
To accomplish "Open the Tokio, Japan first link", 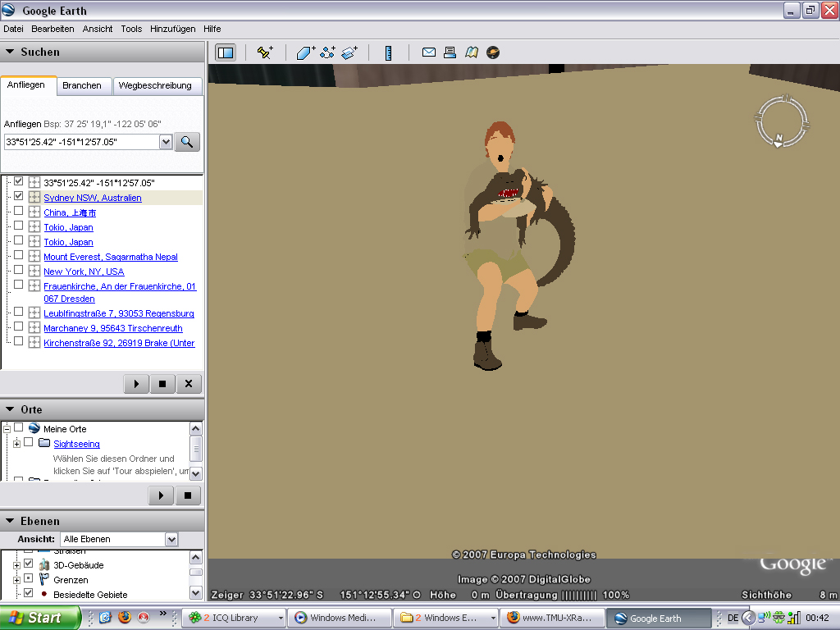I will pyautogui.click(x=69, y=227).
